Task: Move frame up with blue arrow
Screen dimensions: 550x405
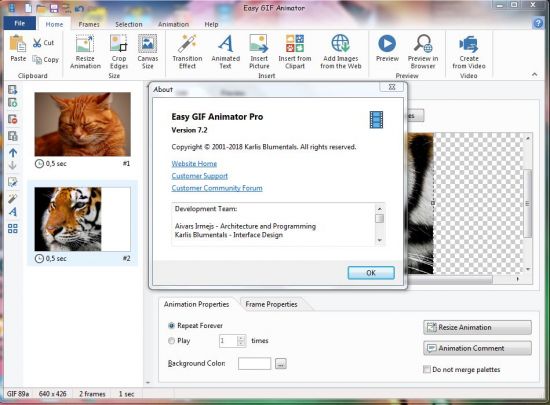Action: pyautogui.click(x=13, y=153)
